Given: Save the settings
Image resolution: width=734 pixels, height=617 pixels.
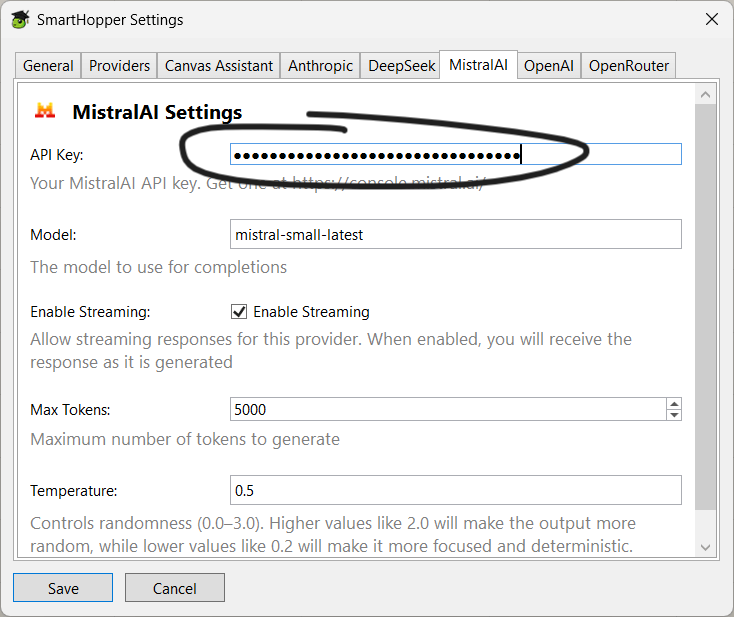Looking at the screenshot, I should (63, 588).
